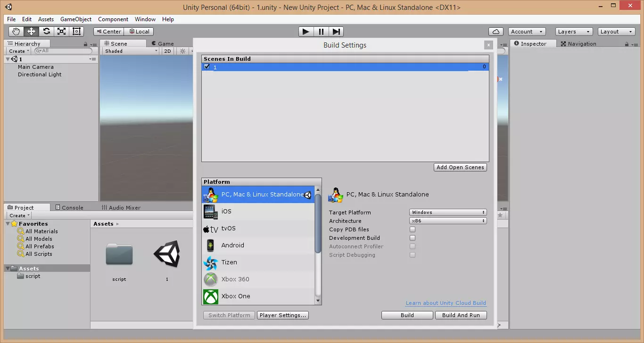Screen dimensions: 644x343
Task: Select Directional Light in Hierarchy
Action: pyautogui.click(x=40, y=74)
